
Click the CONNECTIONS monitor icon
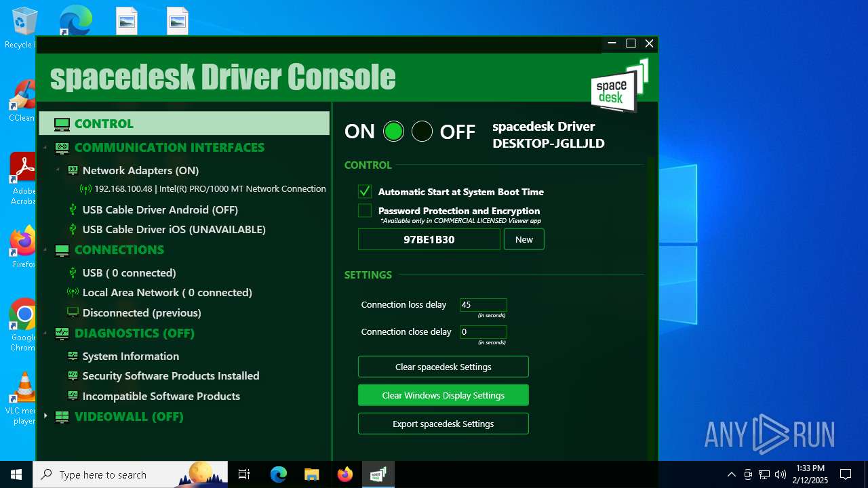[62, 250]
